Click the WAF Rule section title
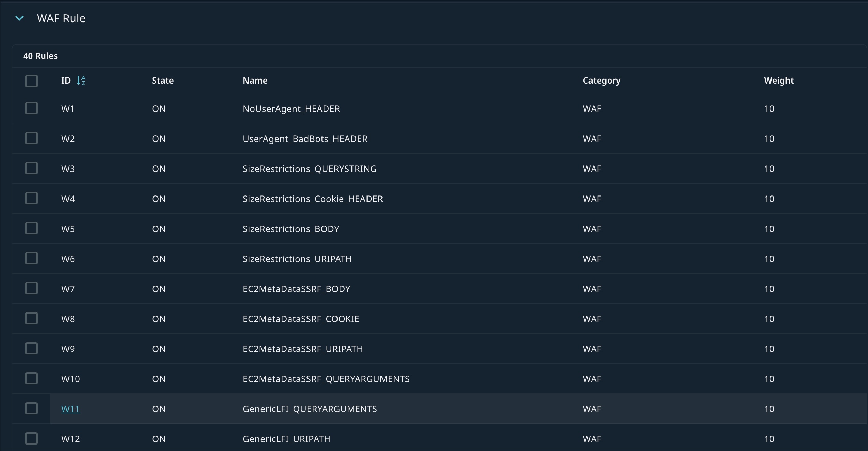The height and width of the screenshot is (451, 868). (x=61, y=18)
